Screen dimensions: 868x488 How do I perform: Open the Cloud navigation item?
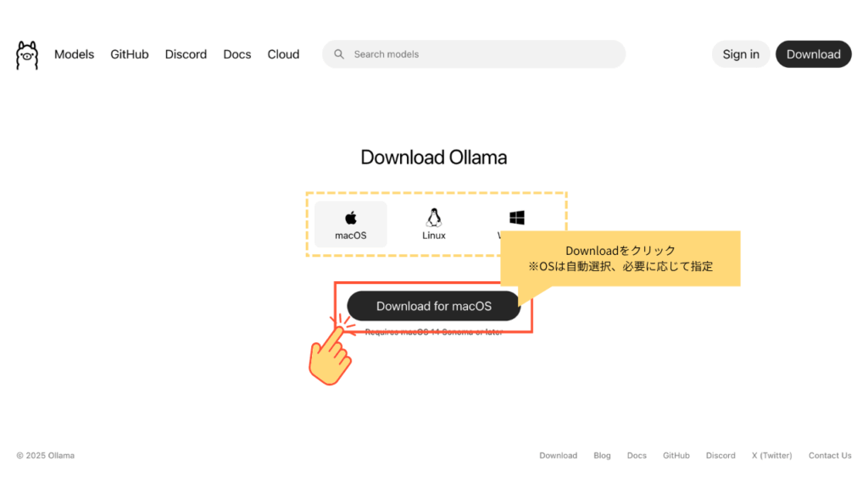point(283,54)
